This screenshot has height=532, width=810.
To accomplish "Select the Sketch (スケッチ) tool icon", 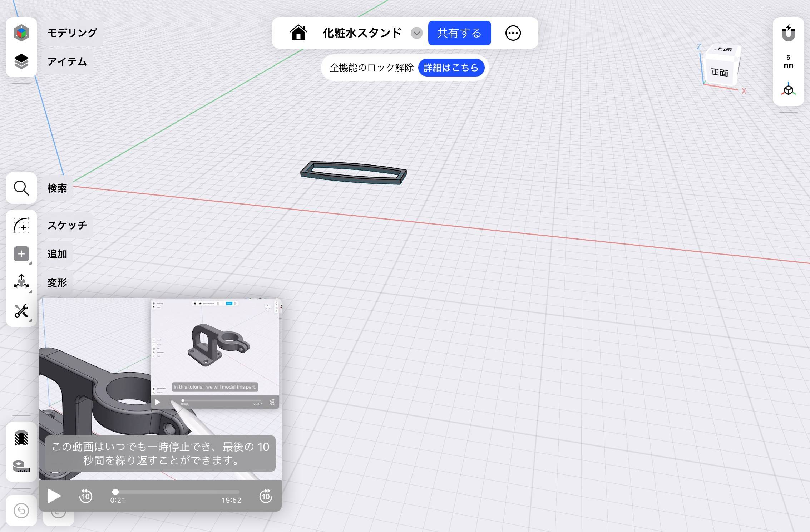I will point(21,226).
